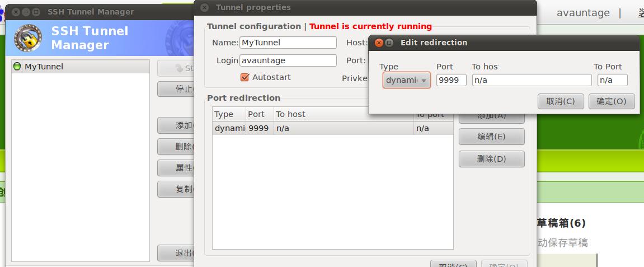Click 属性 button in SSH Tunnel Manager
Viewport: 644px width, 267px height.
coord(176,168)
